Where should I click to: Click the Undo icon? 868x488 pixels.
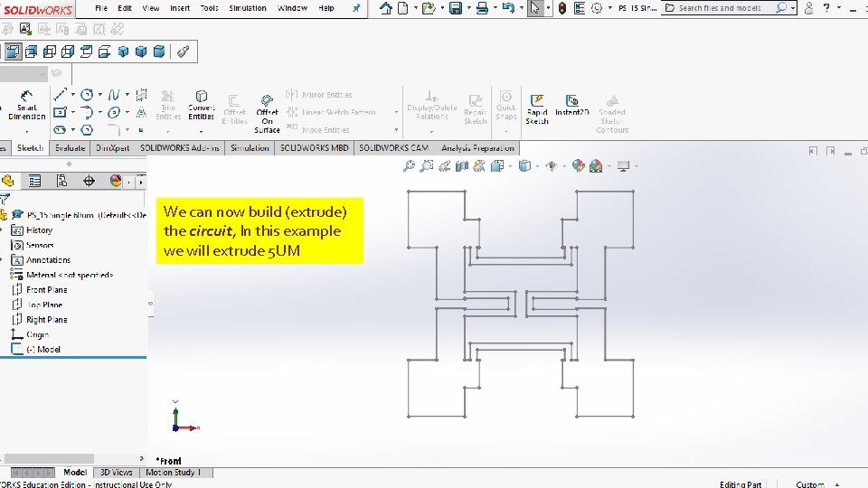pos(508,8)
